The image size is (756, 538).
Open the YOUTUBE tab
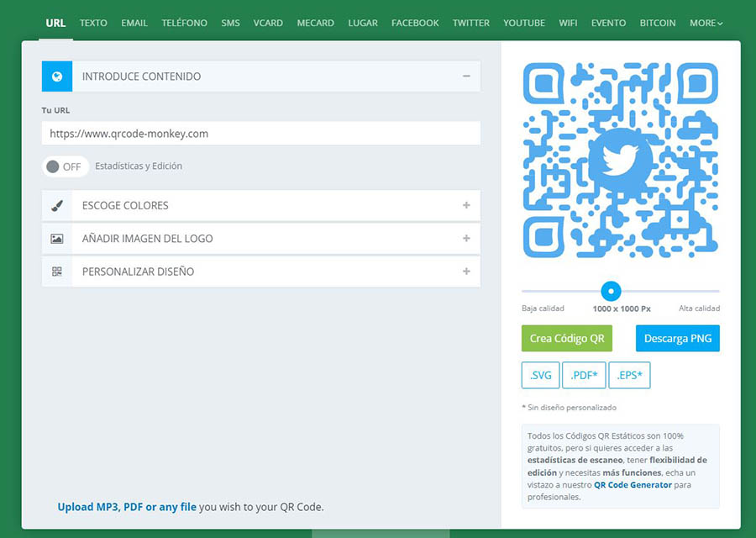tap(524, 24)
